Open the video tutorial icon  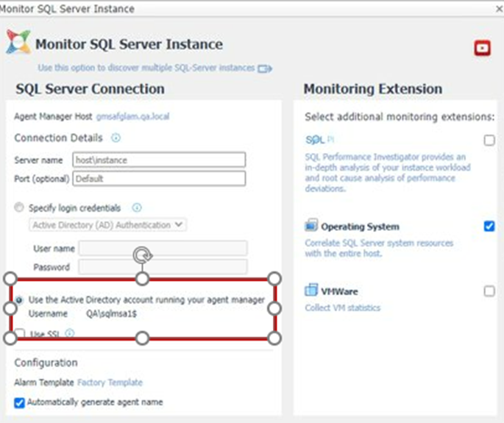[x=482, y=49]
